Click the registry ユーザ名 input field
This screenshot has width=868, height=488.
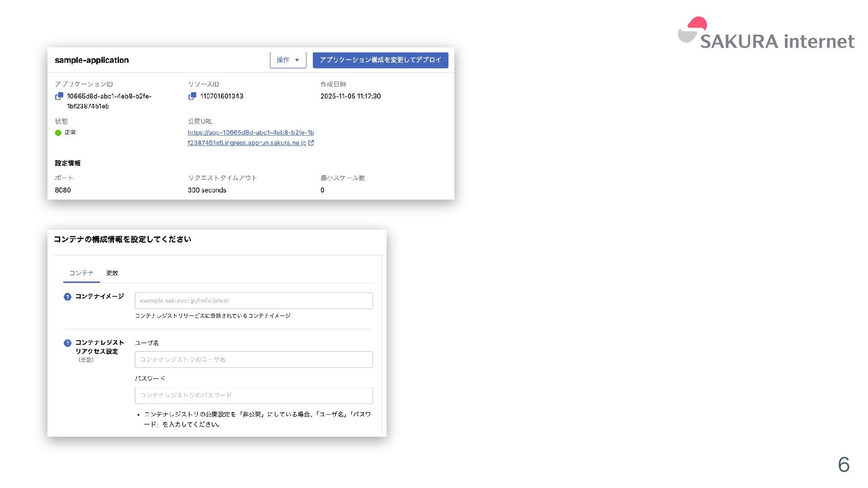254,360
